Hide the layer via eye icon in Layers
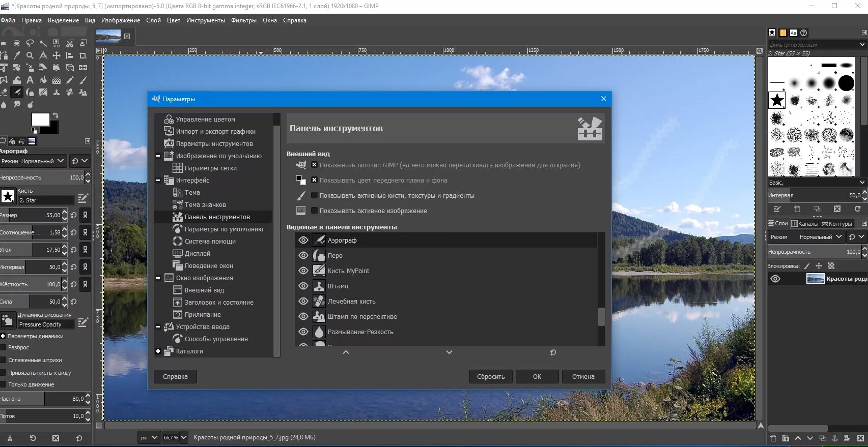868x447 pixels. click(x=775, y=279)
